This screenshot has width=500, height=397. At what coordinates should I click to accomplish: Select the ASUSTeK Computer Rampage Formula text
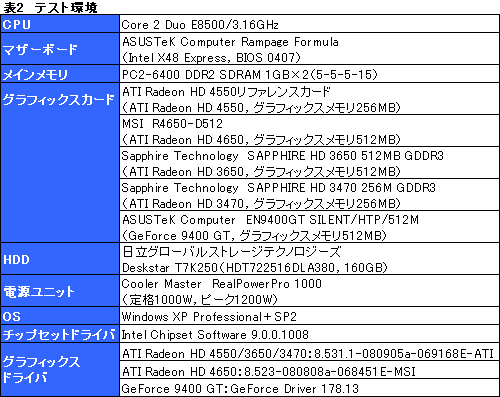pos(230,42)
